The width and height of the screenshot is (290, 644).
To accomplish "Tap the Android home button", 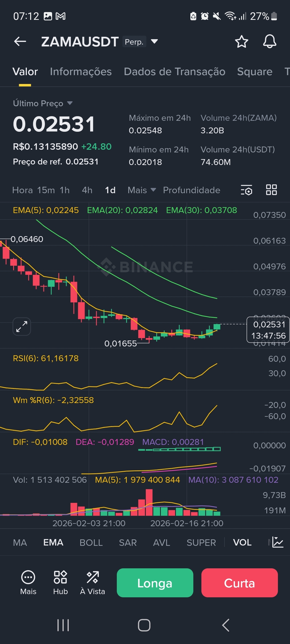I will pos(144,625).
